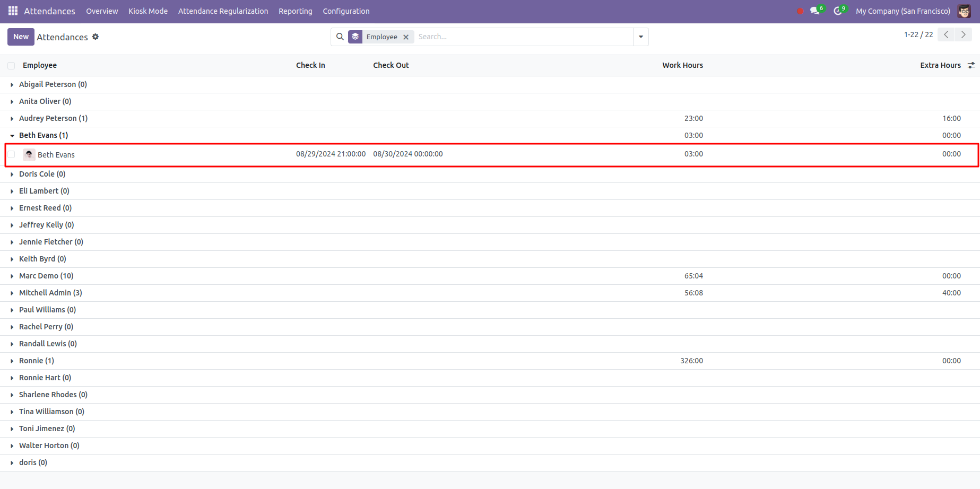
Task: Tick the select-all header checkbox
Action: (11, 66)
